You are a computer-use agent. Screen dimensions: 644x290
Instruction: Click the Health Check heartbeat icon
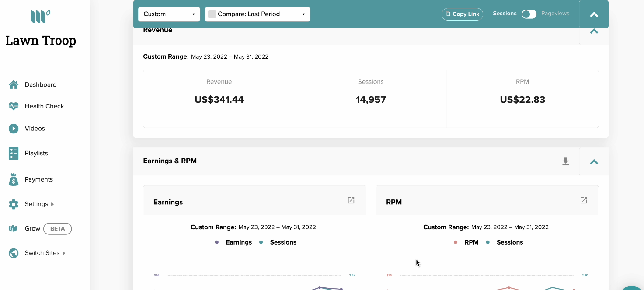tap(14, 106)
